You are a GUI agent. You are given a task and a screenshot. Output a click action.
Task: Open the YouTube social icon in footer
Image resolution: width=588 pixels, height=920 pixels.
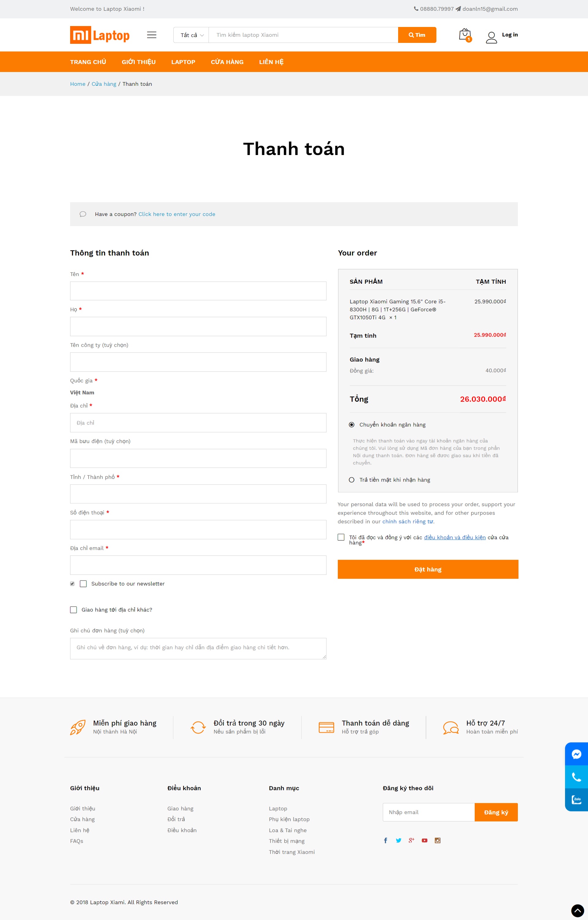click(424, 840)
